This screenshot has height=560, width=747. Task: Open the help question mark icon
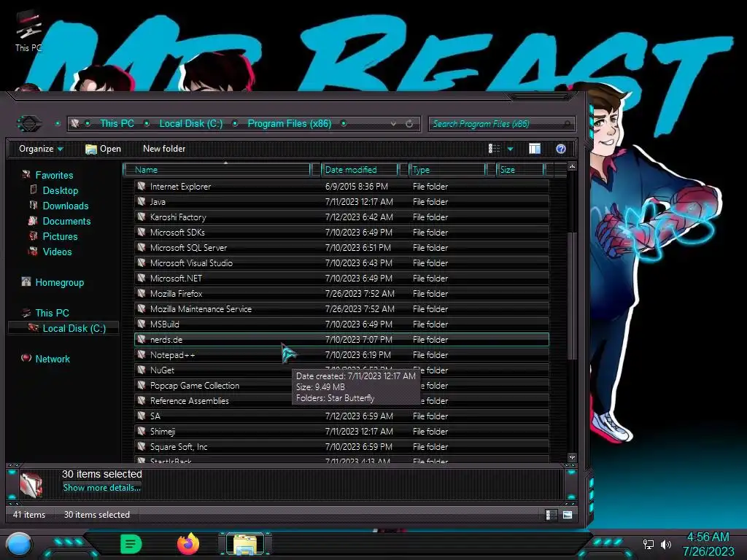(x=561, y=149)
